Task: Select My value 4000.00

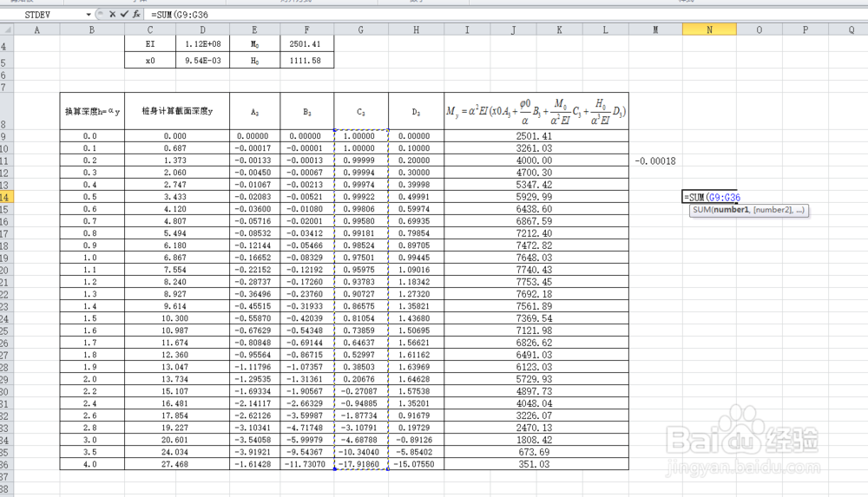Action: click(x=536, y=160)
